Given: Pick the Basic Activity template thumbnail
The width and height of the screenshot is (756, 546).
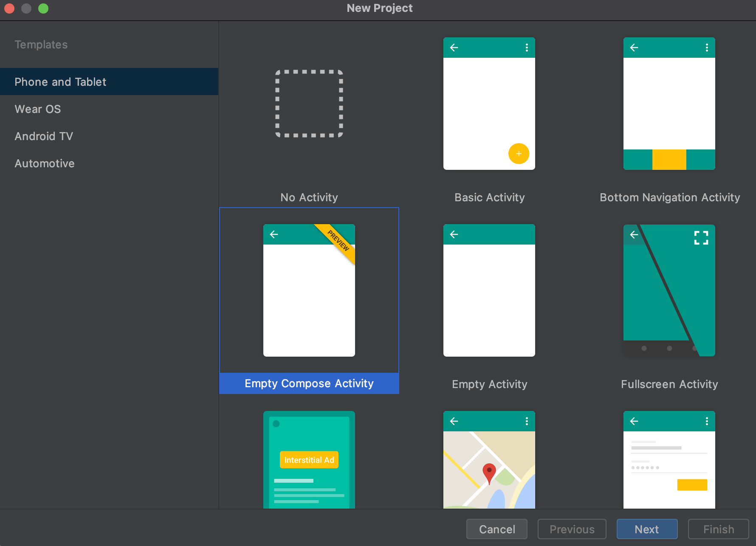Looking at the screenshot, I should click(x=489, y=104).
